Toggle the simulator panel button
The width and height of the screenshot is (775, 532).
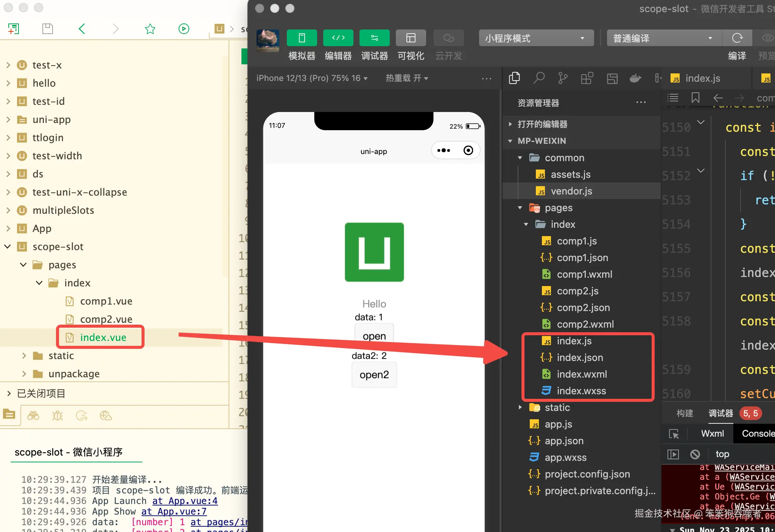pos(302,38)
